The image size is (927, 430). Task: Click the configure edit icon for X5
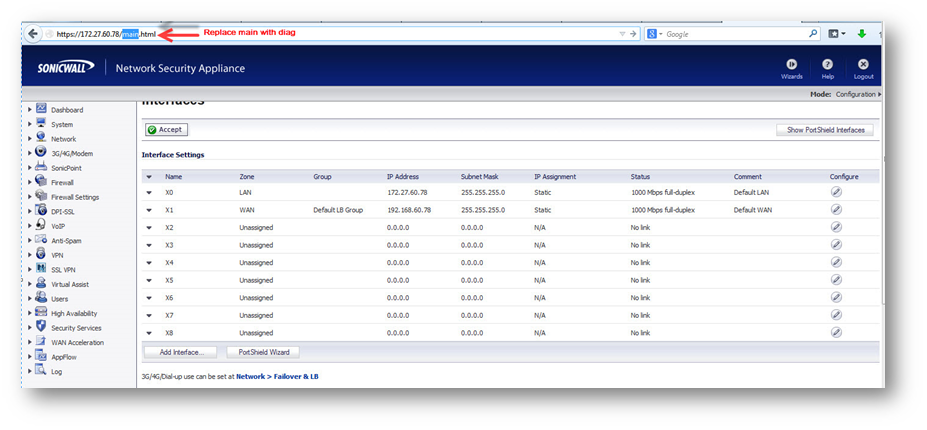pyautogui.click(x=836, y=280)
